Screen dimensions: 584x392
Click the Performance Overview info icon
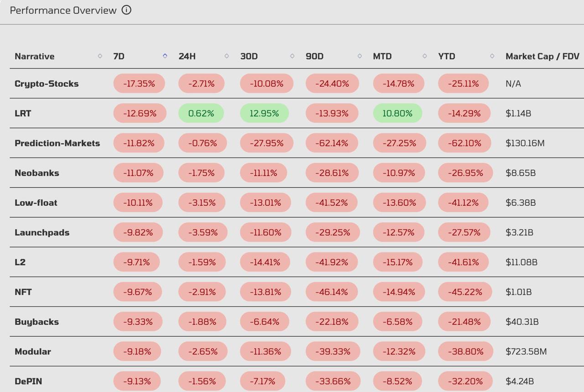[x=126, y=10]
